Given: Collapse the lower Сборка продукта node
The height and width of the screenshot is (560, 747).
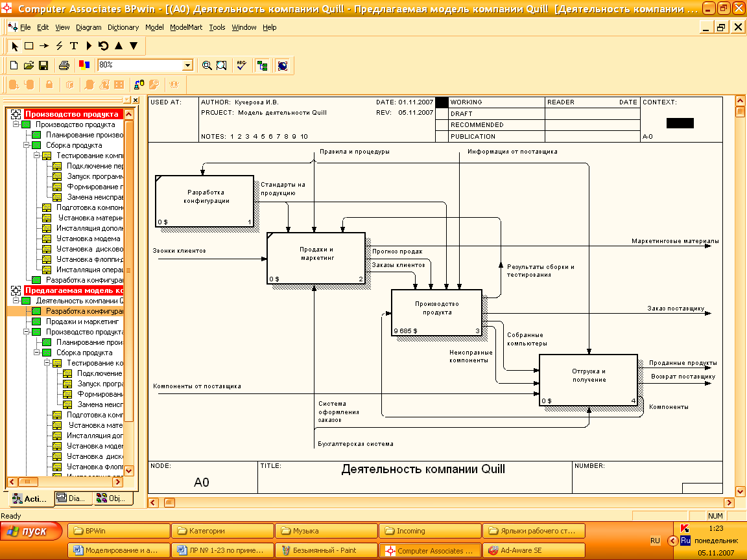Looking at the screenshot, I should 36,353.
